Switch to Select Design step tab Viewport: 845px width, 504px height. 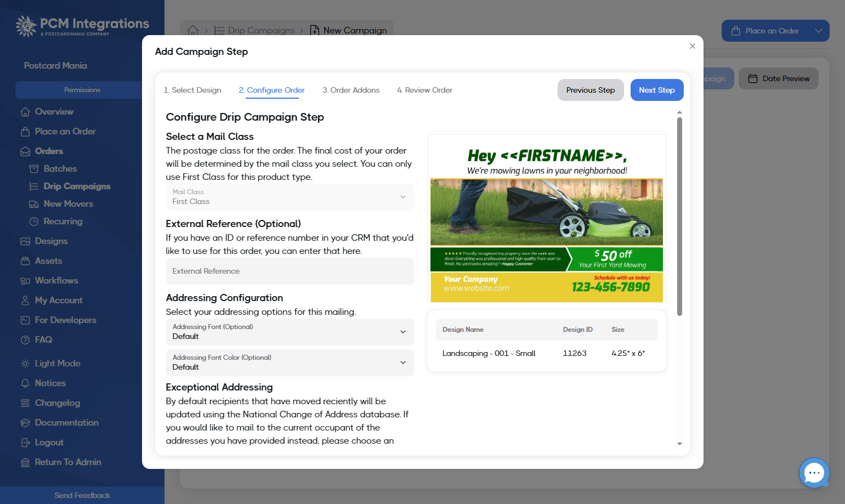click(x=192, y=90)
